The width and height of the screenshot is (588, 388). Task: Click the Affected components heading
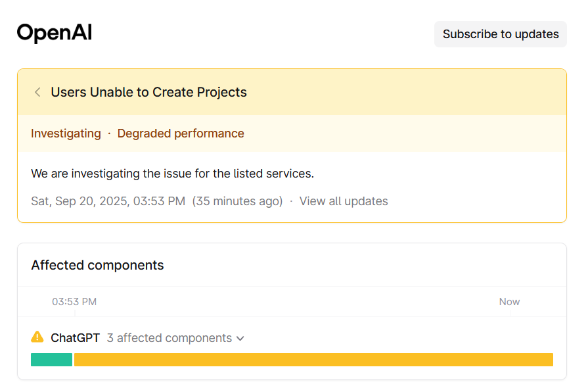click(97, 265)
